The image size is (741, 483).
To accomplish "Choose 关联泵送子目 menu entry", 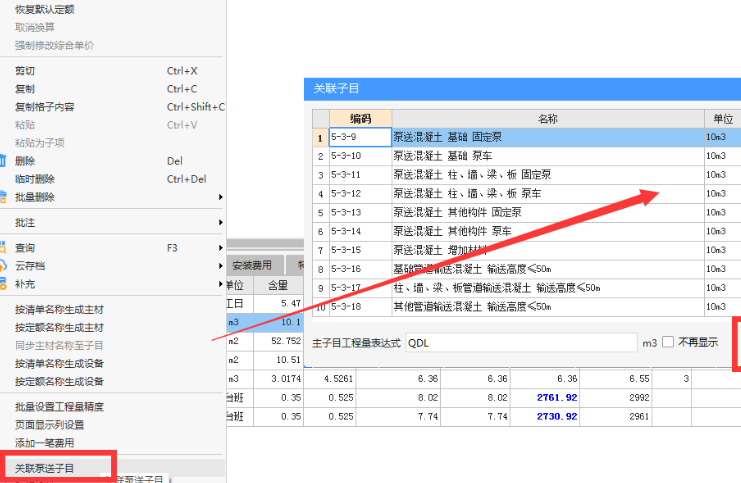I will pyautogui.click(x=44, y=468).
